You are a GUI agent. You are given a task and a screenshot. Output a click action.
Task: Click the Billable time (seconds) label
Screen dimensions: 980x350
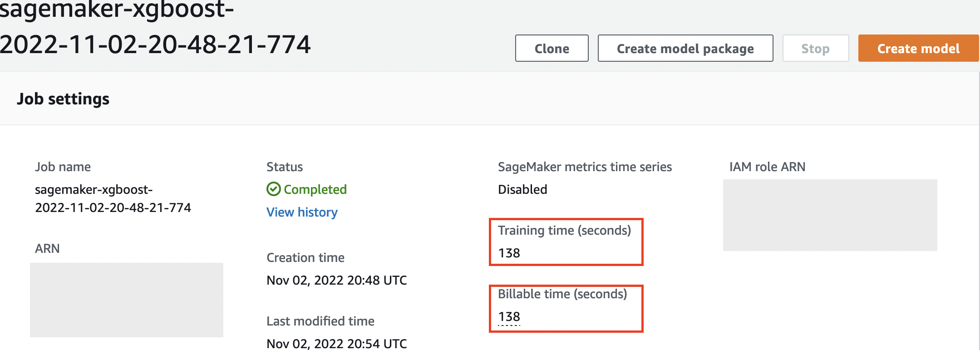tap(562, 294)
